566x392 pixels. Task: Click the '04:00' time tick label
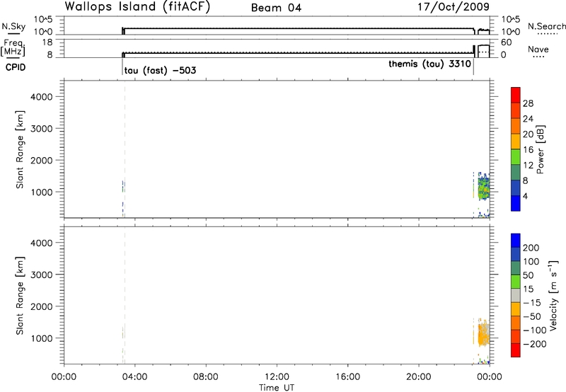(134, 377)
